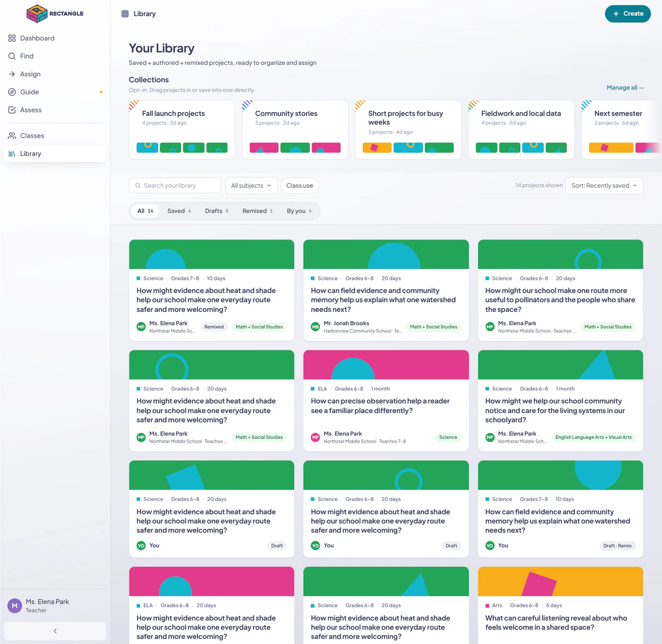Expand the All subjects dropdown
Screen dimensions: 662x644
tap(251, 185)
